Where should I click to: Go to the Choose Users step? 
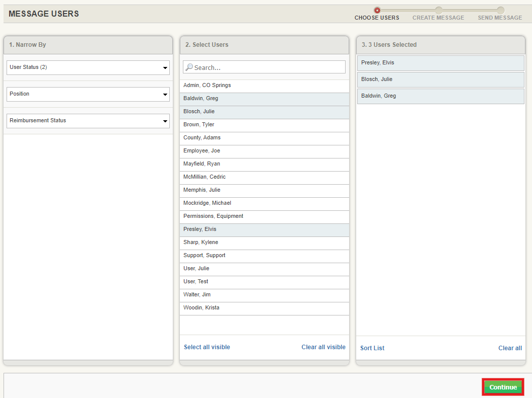[x=377, y=14]
